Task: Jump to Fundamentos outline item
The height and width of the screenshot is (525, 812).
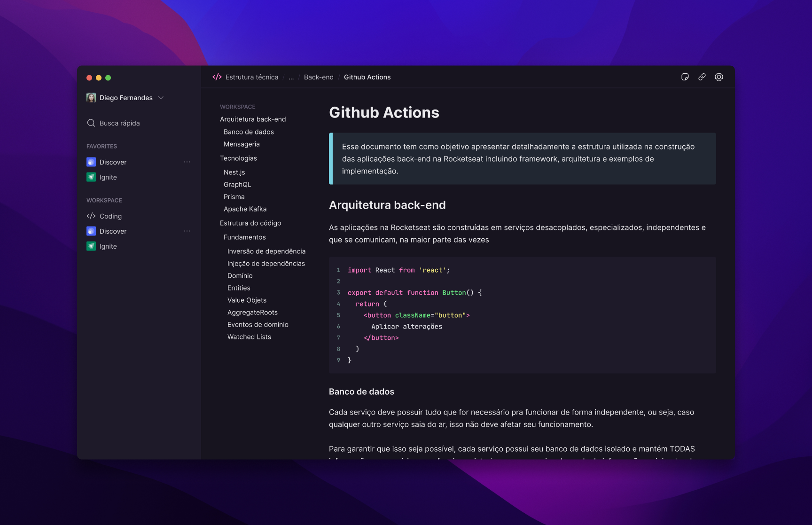Action: coord(245,237)
